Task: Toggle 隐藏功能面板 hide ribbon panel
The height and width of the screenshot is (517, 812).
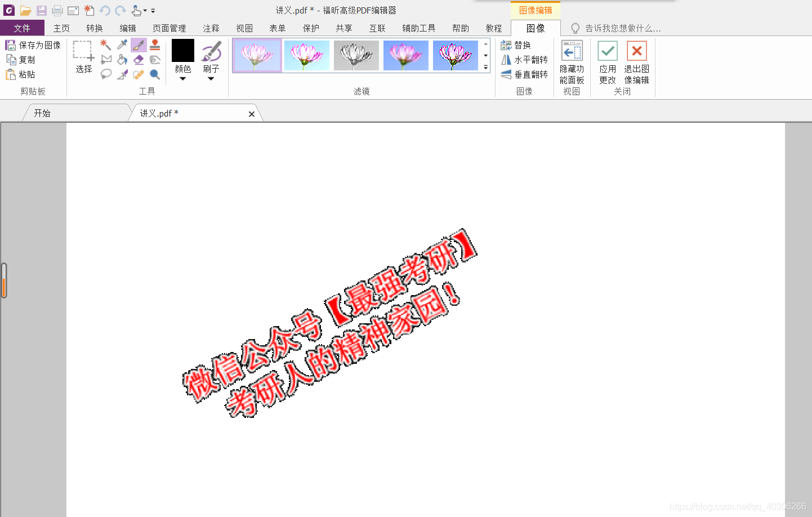Action: (x=572, y=63)
